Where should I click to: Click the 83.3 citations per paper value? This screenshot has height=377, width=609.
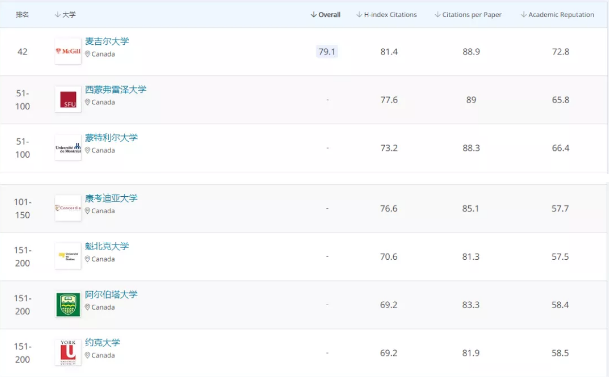click(x=470, y=305)
